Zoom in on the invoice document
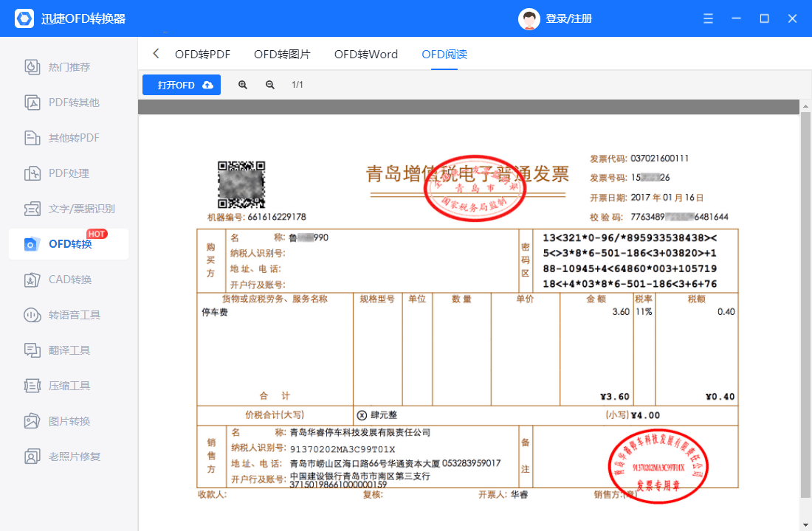Viewport: 812px width, 531px height. click(242, 84)
